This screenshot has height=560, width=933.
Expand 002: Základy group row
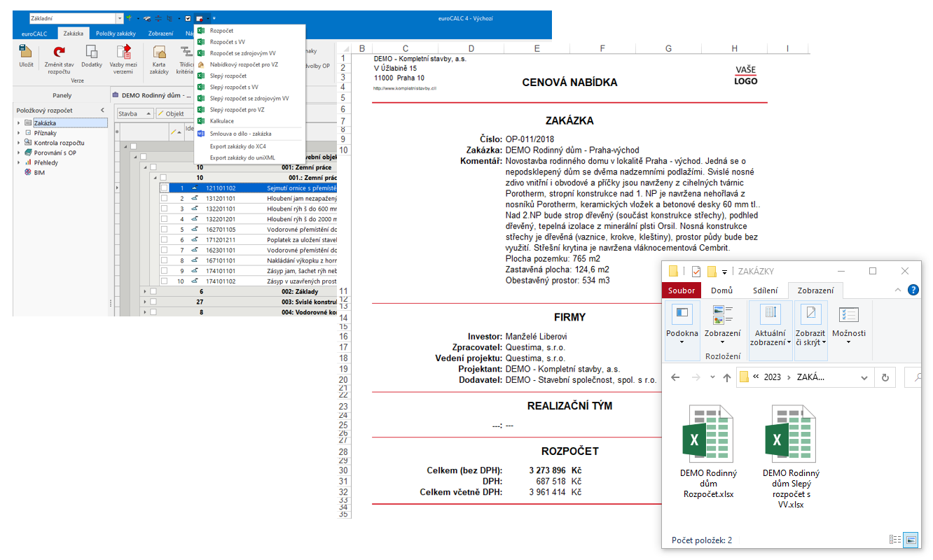(145, 291)
